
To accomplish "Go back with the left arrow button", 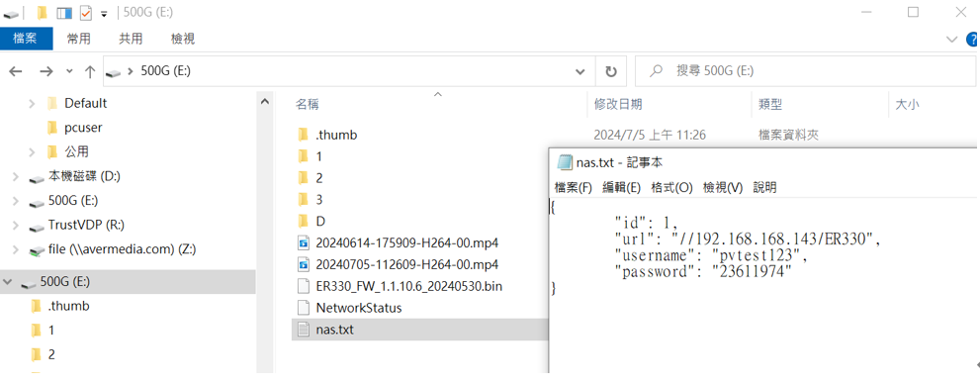I will (17, 71).
